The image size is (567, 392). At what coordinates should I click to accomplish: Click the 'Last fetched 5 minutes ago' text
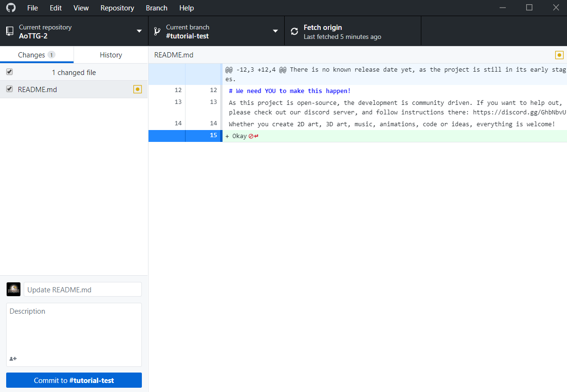click(x=343, y=37)
